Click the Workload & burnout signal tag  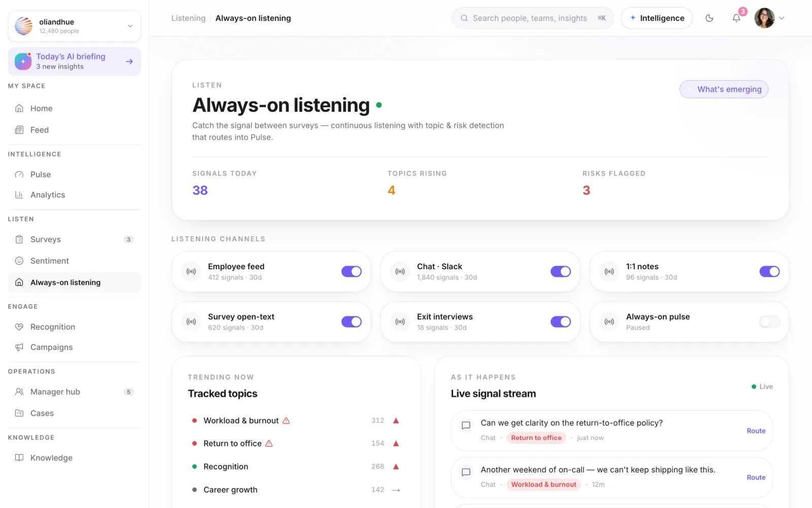click(544, 485)
